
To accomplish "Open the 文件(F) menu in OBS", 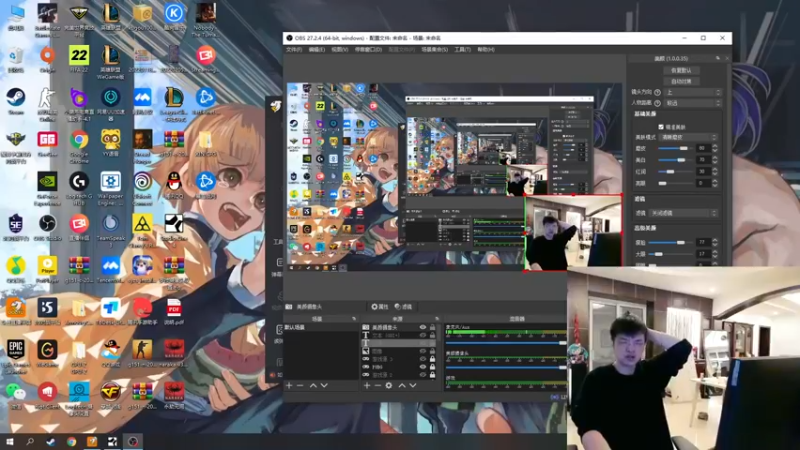I will click(x=294, y=49).
